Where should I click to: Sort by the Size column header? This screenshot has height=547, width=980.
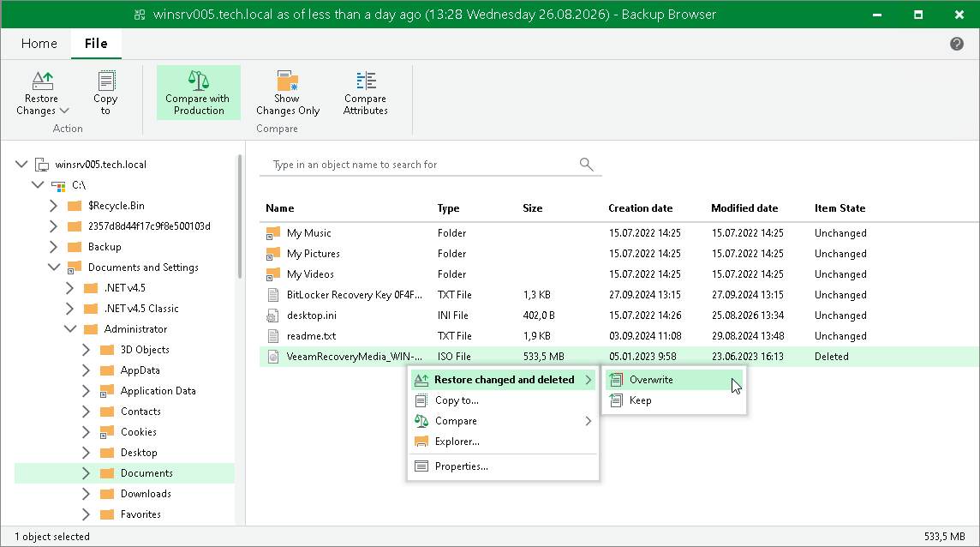pyautogui.click(x=533, y=208)
